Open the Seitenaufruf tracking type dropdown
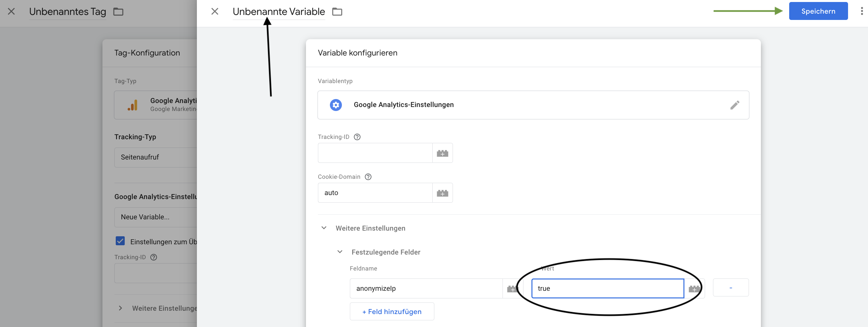The height and width of the screenshot is (327, 868). (x=155, y=157)
